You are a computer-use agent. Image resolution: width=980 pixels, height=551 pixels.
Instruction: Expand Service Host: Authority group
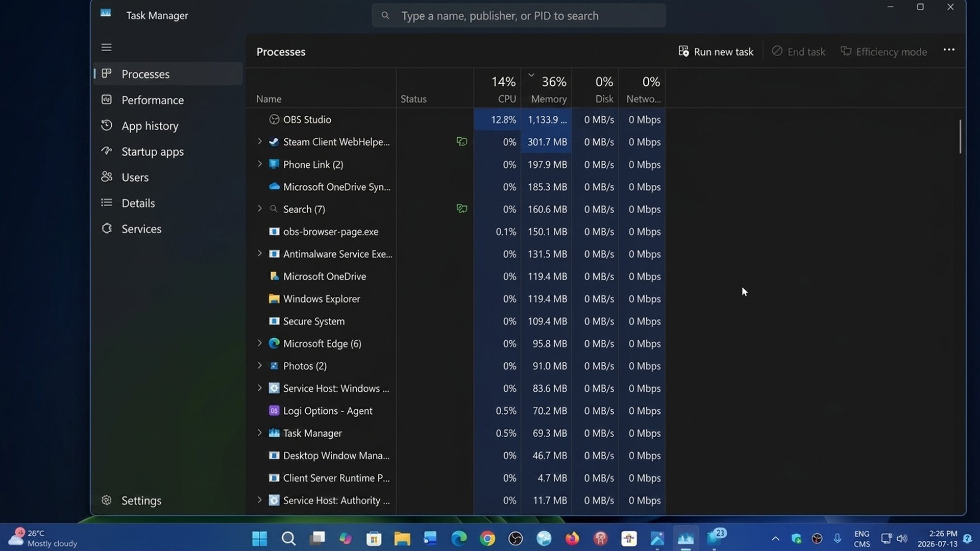(259, 500)
